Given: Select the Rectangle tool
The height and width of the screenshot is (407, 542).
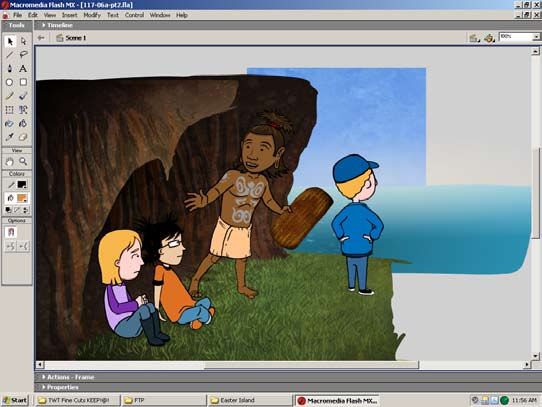Looking at the screenshot, I should tap(23, 82).
